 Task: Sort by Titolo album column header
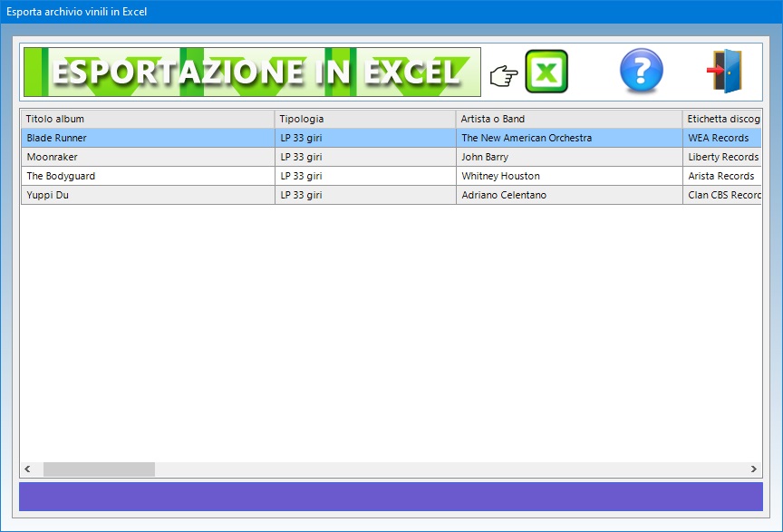[x=147, y=119]
